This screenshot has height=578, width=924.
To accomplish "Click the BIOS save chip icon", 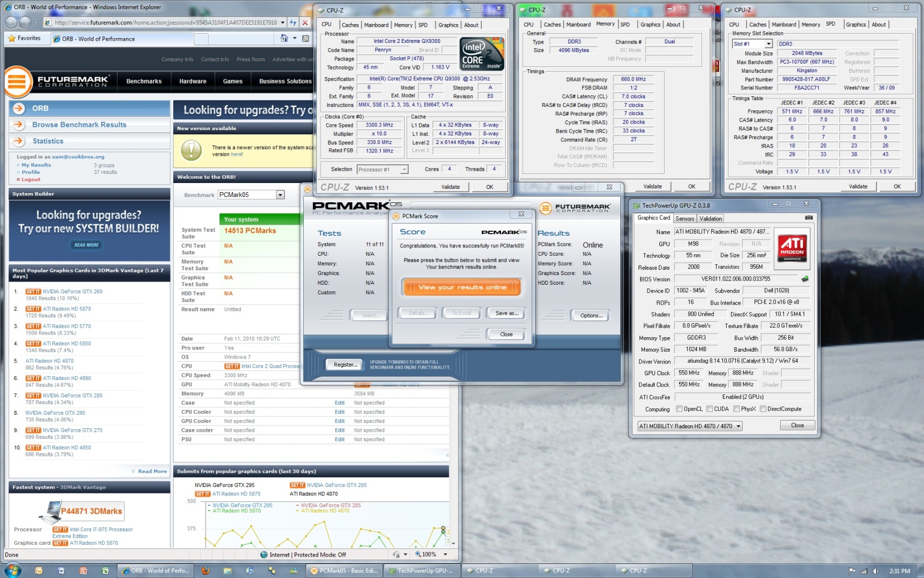I will pos(805,279).
